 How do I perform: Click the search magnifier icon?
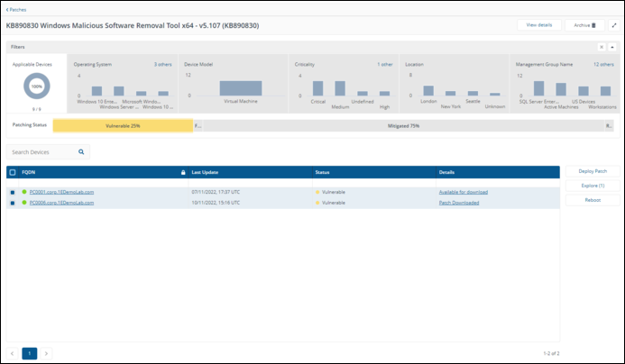(x=81, y=152)
